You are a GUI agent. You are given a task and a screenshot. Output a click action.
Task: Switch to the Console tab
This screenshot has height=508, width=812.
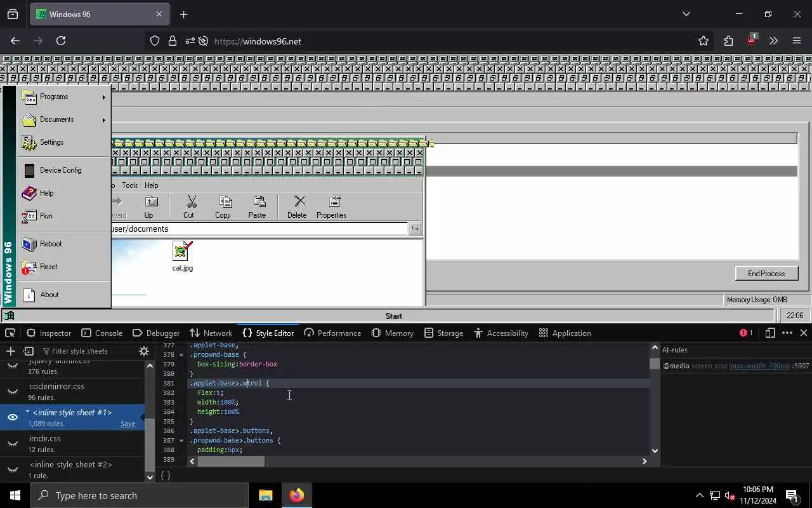coord(101,333)
